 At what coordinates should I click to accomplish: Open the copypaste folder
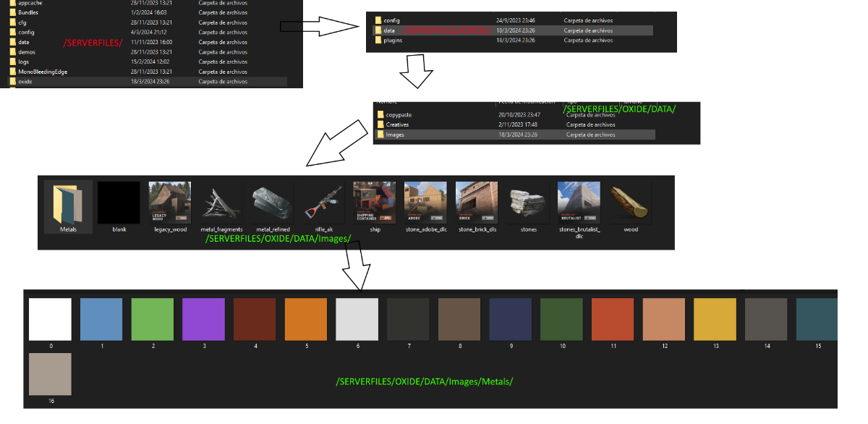tap(399, 115)
